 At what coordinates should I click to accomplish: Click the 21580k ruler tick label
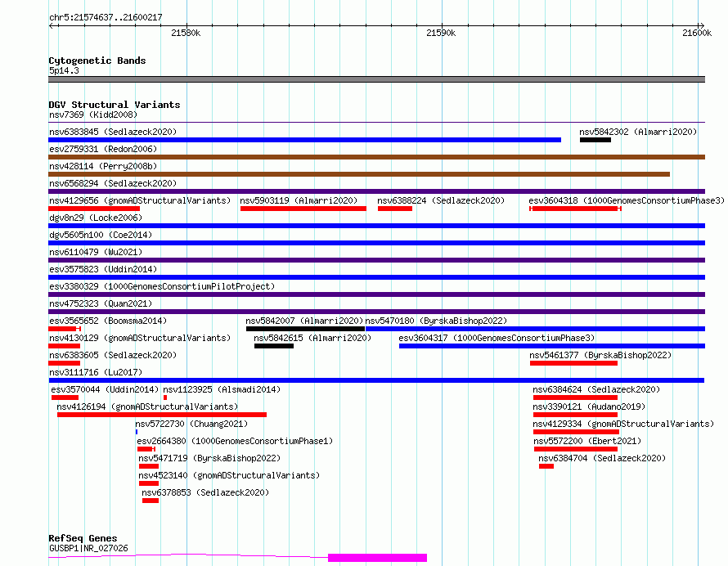[x=186, y=33]
